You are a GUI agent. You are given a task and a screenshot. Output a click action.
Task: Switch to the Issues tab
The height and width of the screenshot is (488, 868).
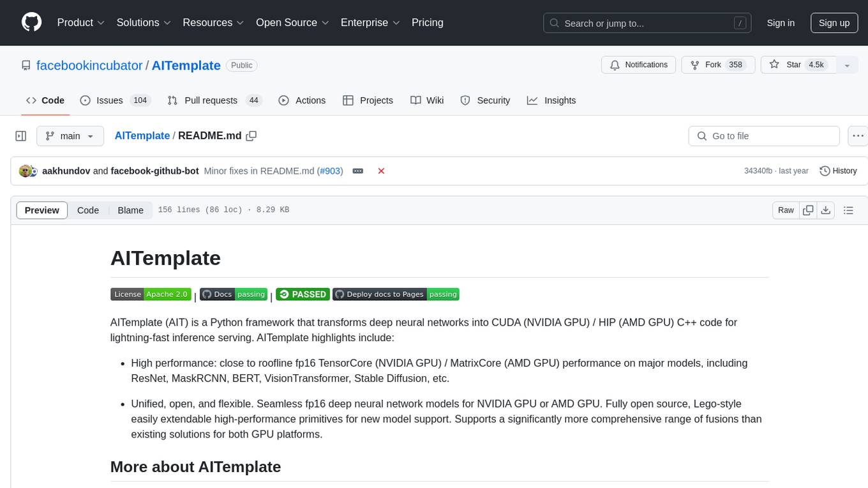[x=115, y=100]
